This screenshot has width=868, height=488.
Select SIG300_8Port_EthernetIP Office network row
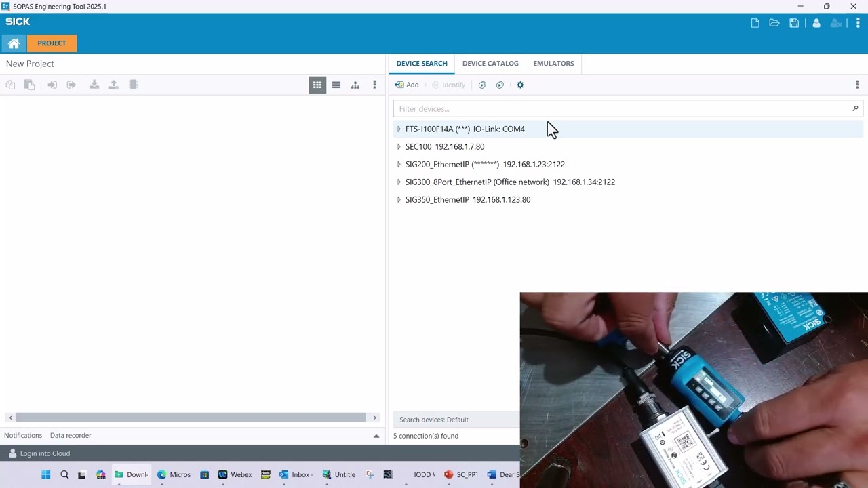[x=628, y=182]
